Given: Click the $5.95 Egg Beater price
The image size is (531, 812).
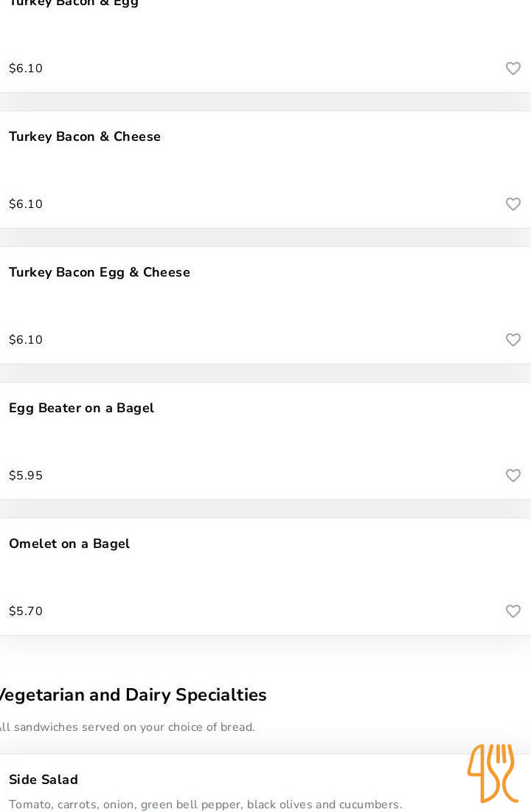Looking at the screenshot, I should (x=26, y=476).
